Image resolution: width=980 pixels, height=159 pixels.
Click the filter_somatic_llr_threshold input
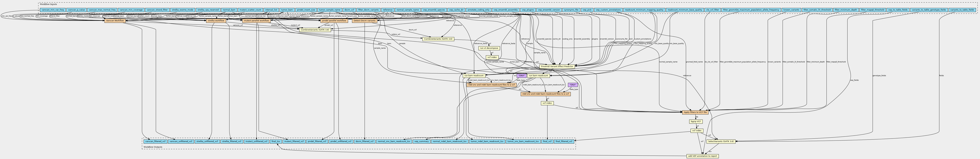(x=817, y=10)
